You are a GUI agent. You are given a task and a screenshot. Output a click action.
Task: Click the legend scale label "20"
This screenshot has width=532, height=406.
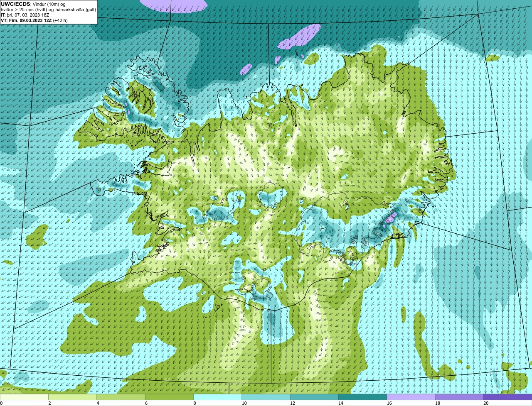tap(486, 403)
